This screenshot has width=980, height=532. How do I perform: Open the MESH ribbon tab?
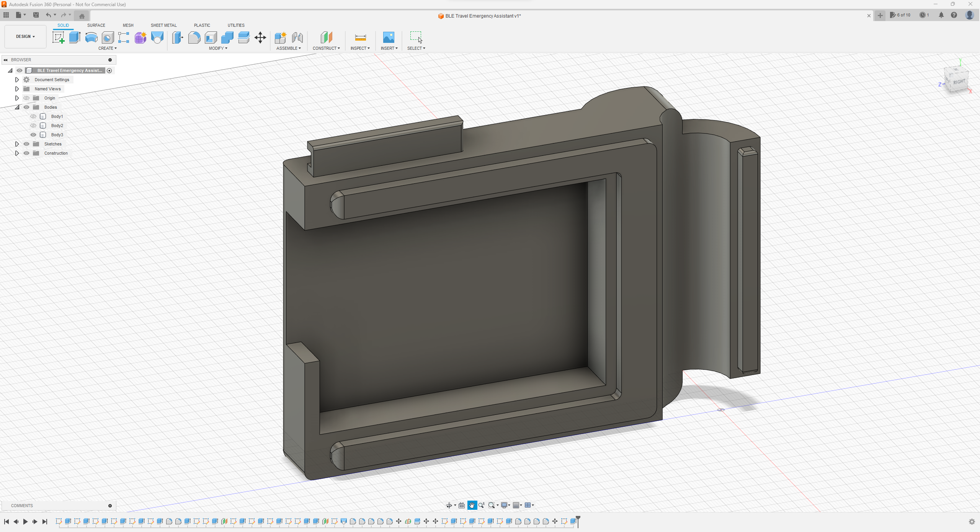(x=128, y=25)
